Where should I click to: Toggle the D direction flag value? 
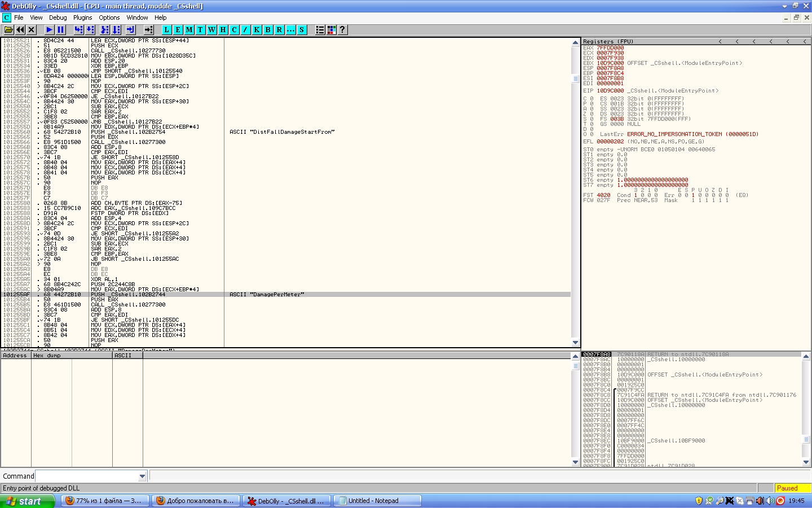click(x=592, y=129)
